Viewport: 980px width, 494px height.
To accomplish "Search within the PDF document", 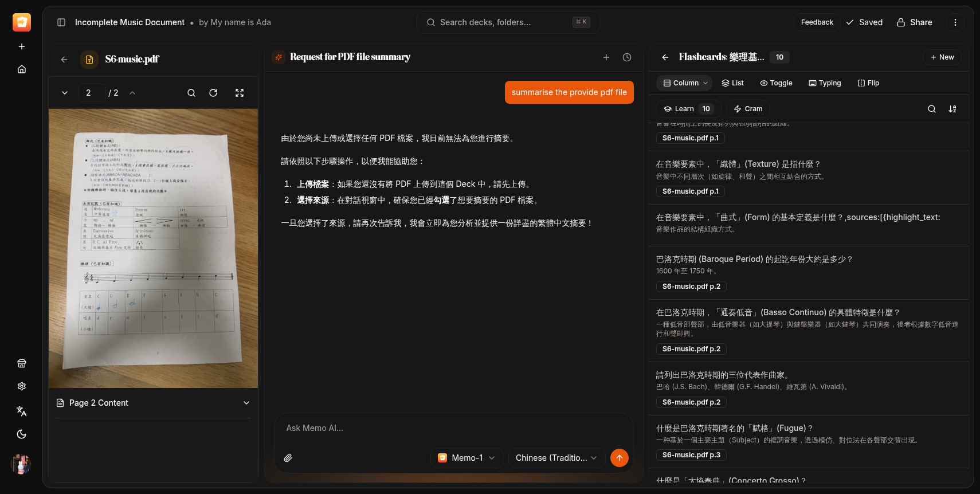I will (191, 93).
